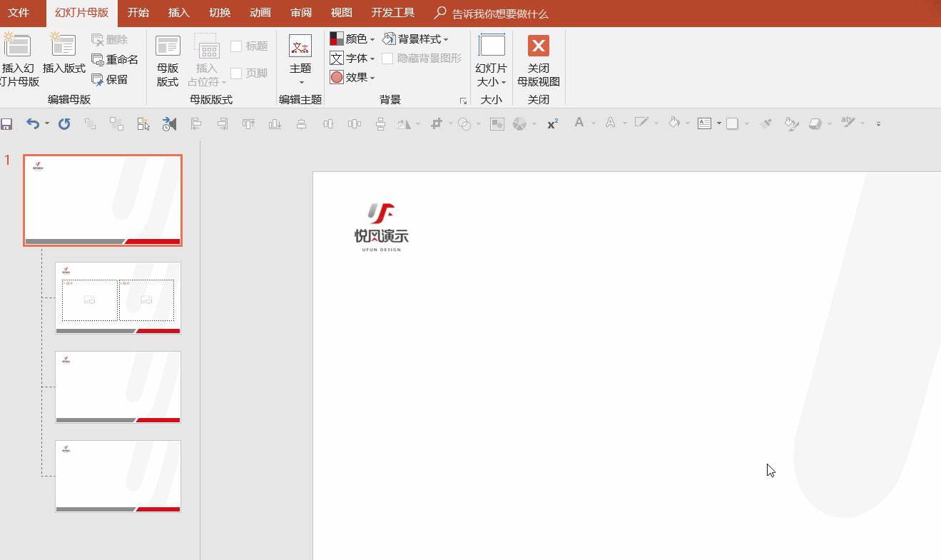Select the 幻灯片母版 (Slide Master) tab
Viewport: 941px width, 560px height.
[82, 13]
